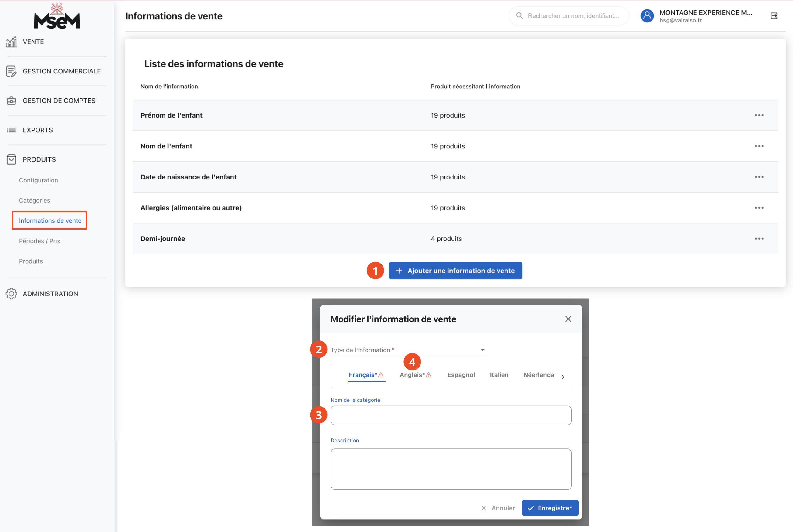Click Ajouter une information de vente button
Viewport: 793px width, 532px height.
[x=455, y=271]
